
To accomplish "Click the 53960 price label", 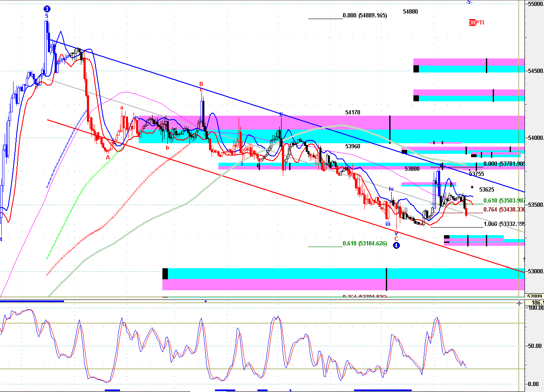I will (353, 146).
